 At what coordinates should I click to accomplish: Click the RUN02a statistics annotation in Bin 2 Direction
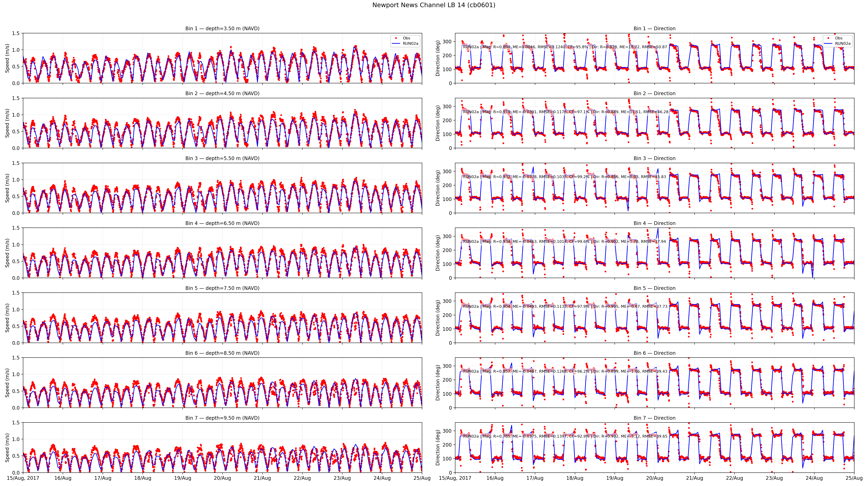(x=565, y=112)
